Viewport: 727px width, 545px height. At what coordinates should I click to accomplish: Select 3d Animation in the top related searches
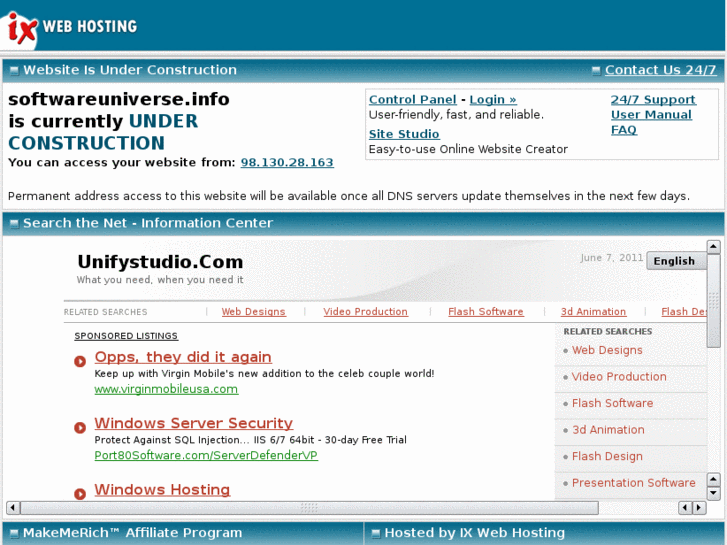pyautogui.click(x=593, y=312)
